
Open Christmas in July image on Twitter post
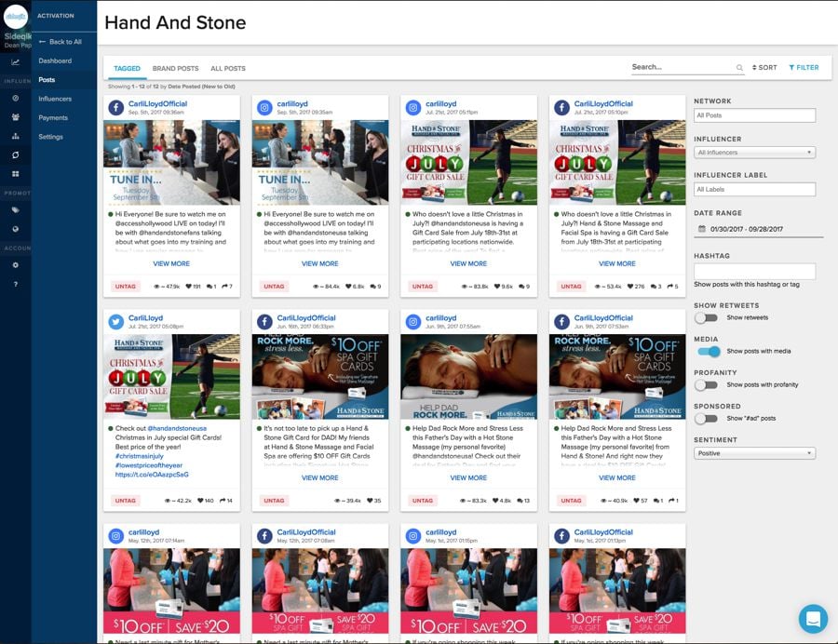coord(171,377)
